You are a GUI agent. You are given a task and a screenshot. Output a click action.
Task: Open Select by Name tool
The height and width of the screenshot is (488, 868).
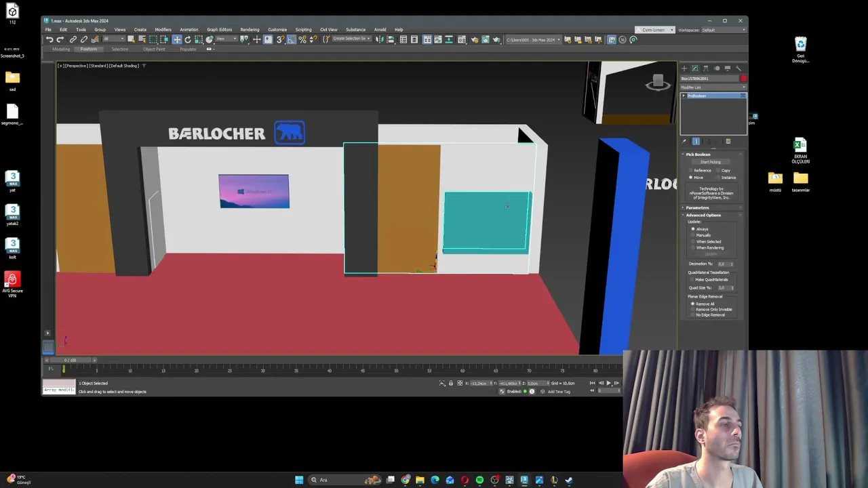click(x=142, y=39)
